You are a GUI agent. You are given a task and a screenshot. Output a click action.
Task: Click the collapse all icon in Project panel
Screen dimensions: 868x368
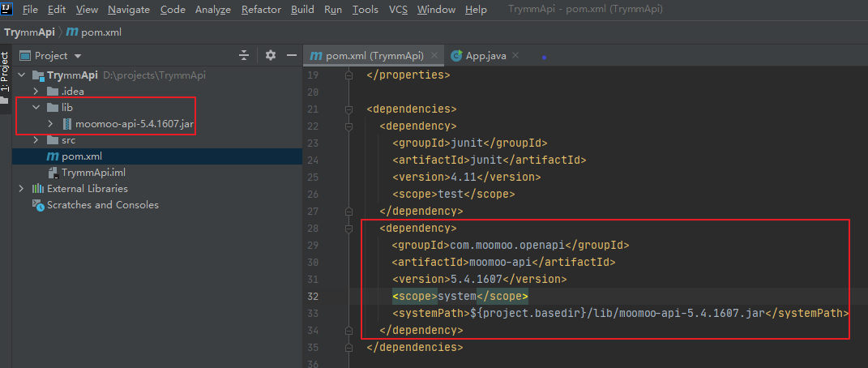tap(244, 56)
